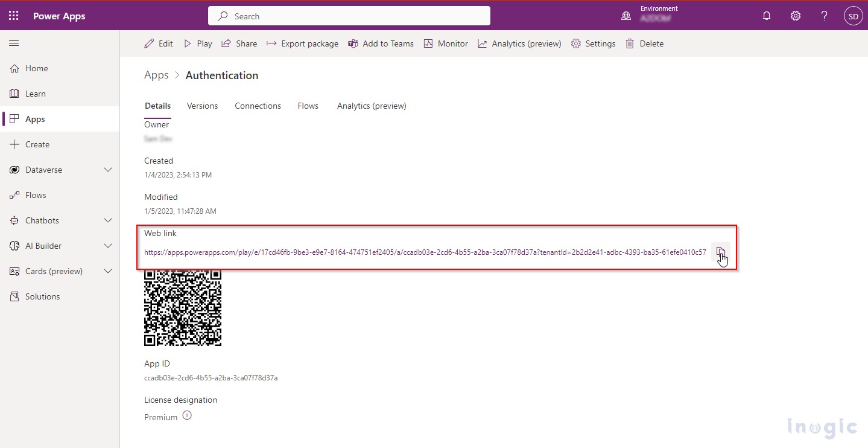868x448 pixels.
Task: Open Learn in the sidebar
Action: (x=60, y=94)
